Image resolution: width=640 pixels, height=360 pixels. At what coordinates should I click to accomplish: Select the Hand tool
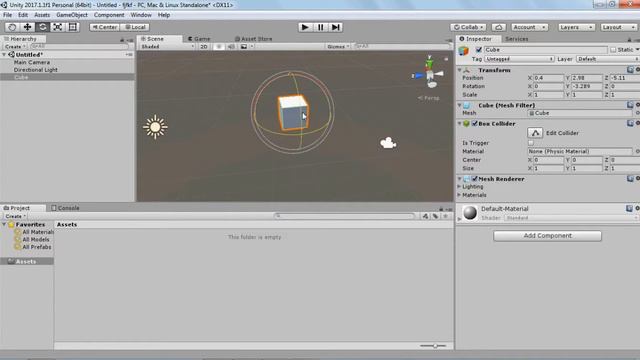(x=12, y=27)
